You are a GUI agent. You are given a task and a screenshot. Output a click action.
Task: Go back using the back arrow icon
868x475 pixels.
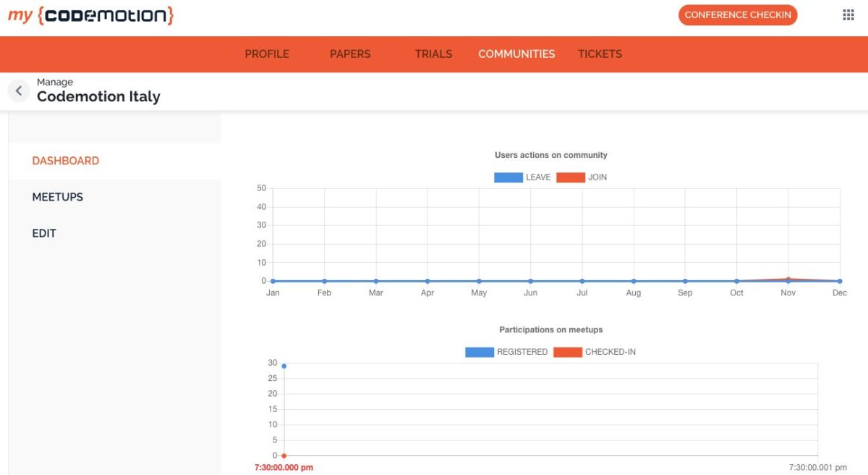(19, 90)
